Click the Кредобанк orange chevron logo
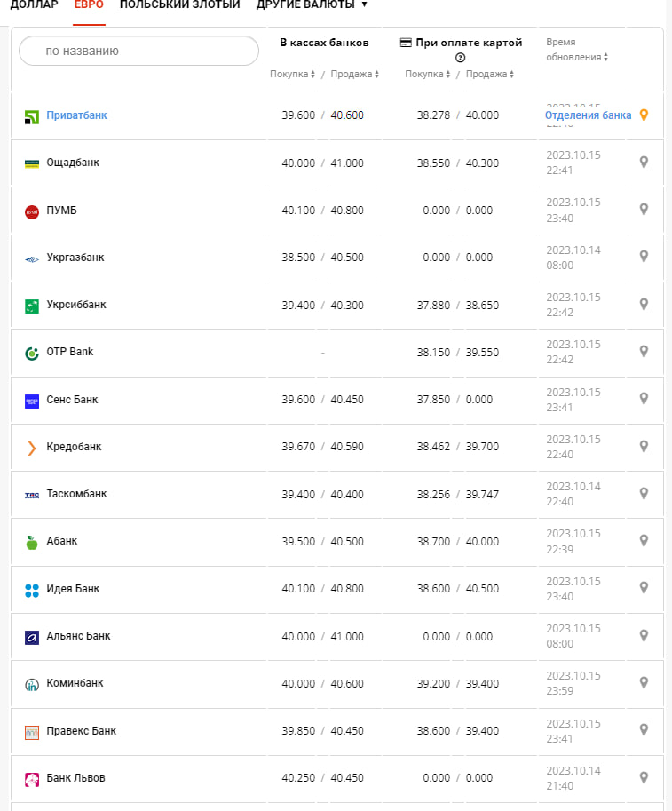This screenshot has height=811, width=672. [x=31, y=448]
